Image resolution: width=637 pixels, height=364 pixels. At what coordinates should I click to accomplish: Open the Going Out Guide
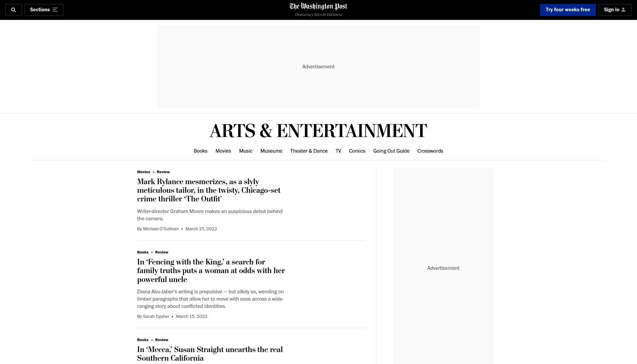click(391, 151)
